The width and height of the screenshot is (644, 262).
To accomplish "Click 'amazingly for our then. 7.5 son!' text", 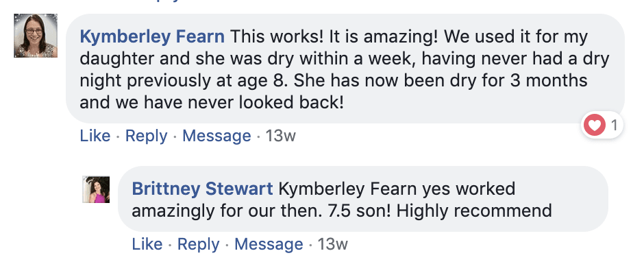I will 262,211.
